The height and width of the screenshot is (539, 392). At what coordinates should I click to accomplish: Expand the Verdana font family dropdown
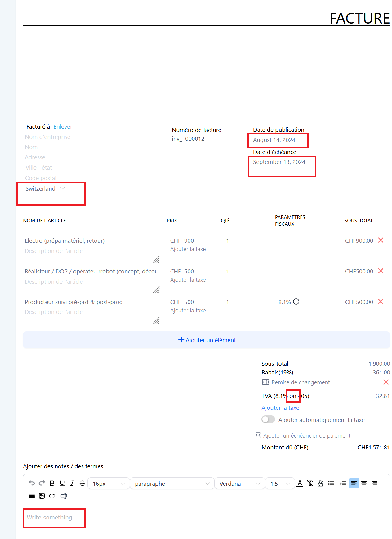[x=239, y=484]
